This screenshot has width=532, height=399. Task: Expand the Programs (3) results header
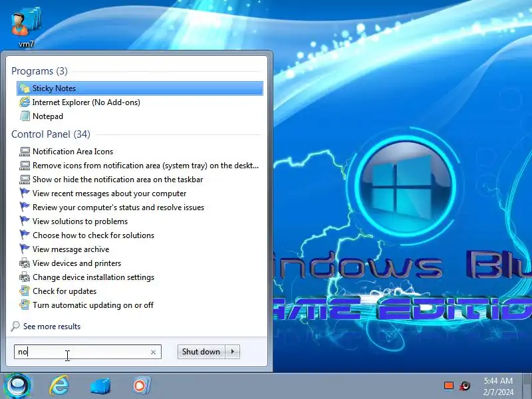[x=39, y=71]
